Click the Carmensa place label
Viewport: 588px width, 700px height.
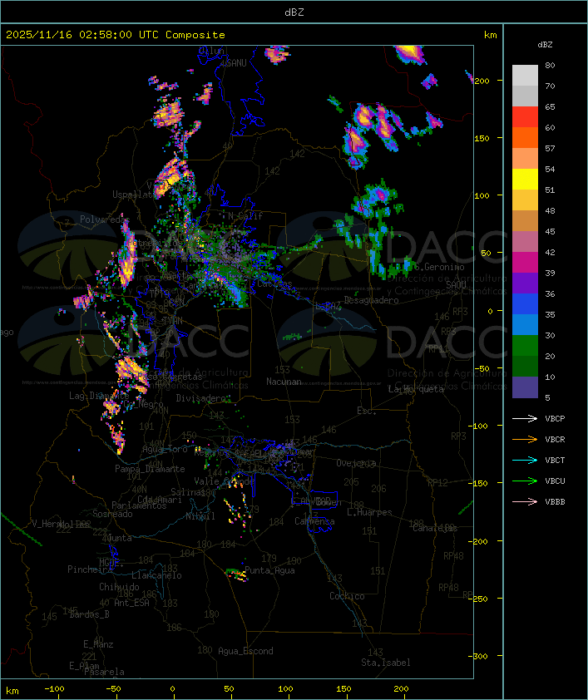pos(314,521)
